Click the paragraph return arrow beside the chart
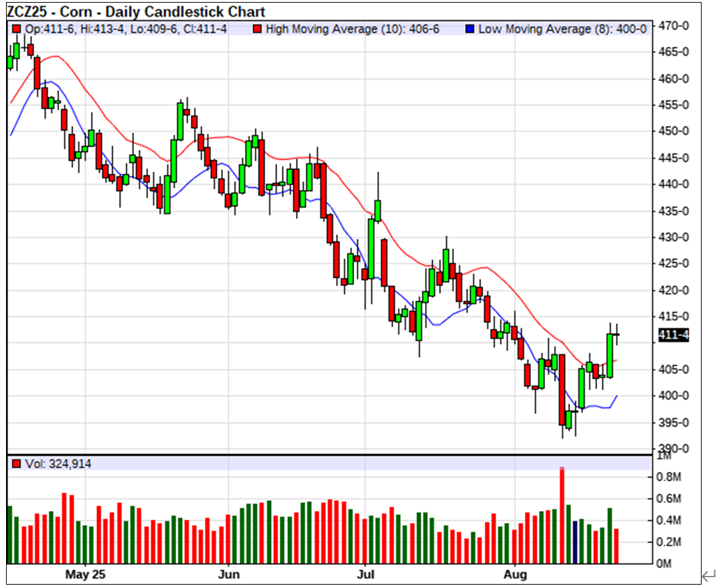Screen dimensions: 725x588 (x=709, y=575)
